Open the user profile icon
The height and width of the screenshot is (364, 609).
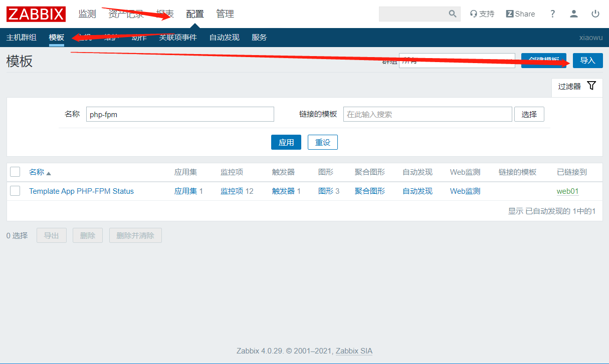(x=574, y=14)
